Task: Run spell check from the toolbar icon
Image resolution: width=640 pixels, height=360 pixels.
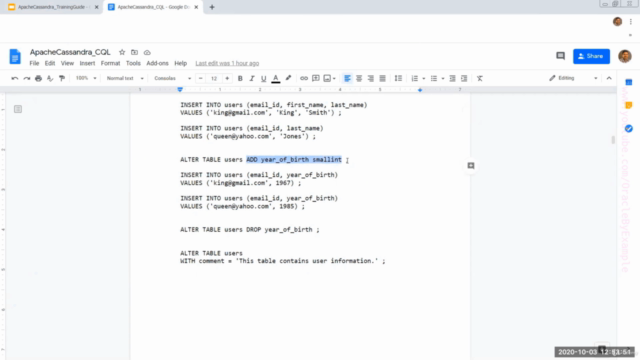Action: tap(50, 78)
